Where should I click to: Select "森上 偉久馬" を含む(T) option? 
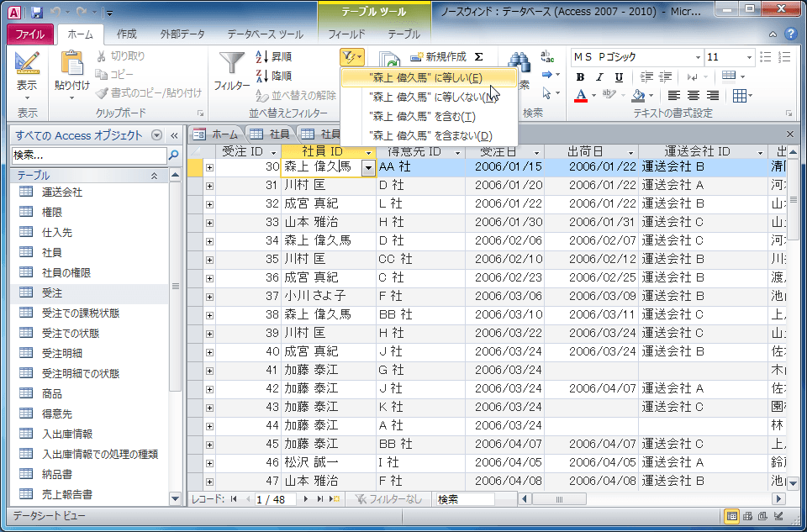tap(430, 116)
